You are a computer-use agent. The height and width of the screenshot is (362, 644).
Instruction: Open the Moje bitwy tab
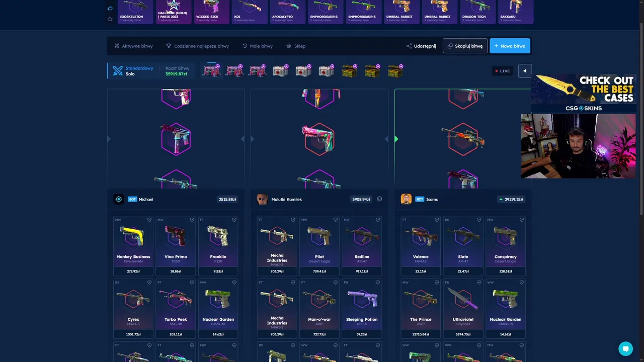click(x=258, y=46)
